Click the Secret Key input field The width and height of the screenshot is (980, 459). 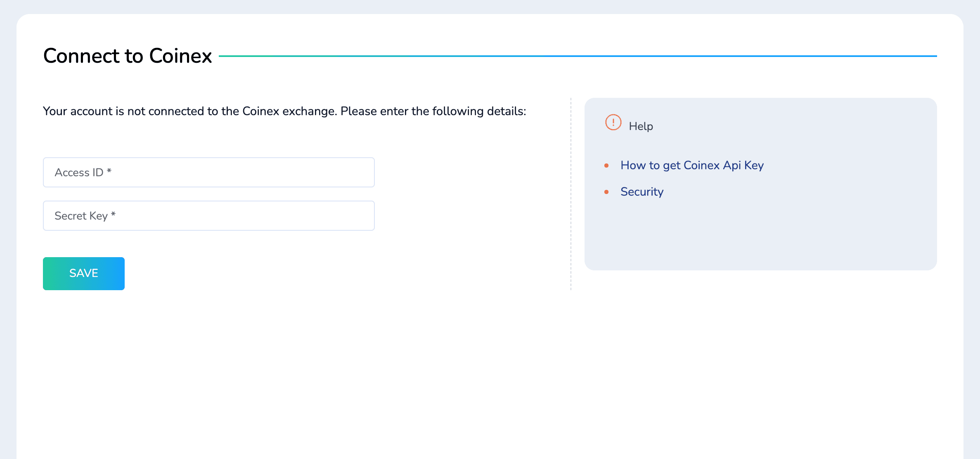[209, 216]
